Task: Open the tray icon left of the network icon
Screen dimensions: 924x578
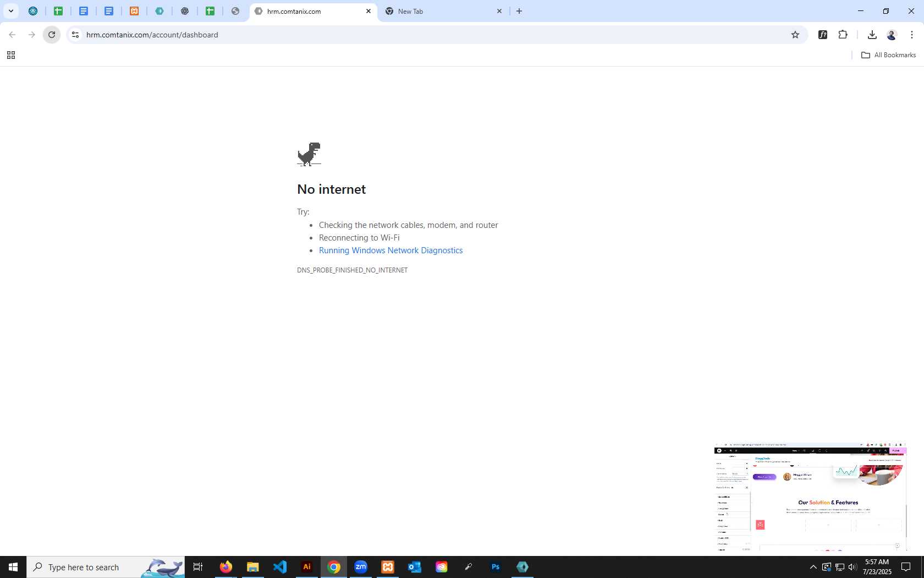Action: (x=827, y=567)
